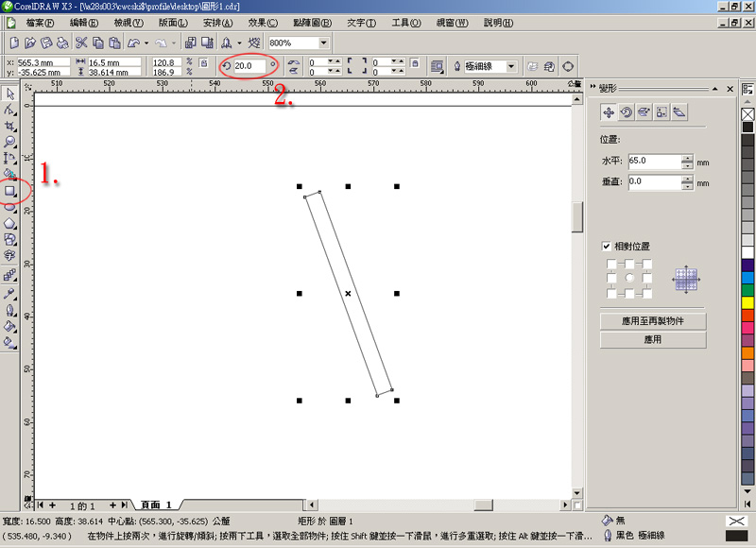
Task: Select the Eyedropper tool
Action: click(10, 294)
